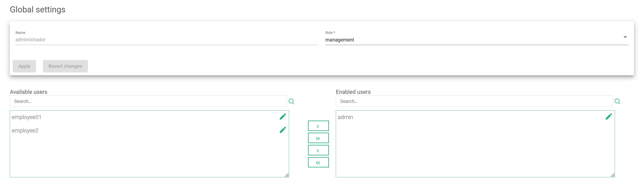The image size is (644, 185).
Task: Click the Available users list resize handle
Action: tap(287, 175)
